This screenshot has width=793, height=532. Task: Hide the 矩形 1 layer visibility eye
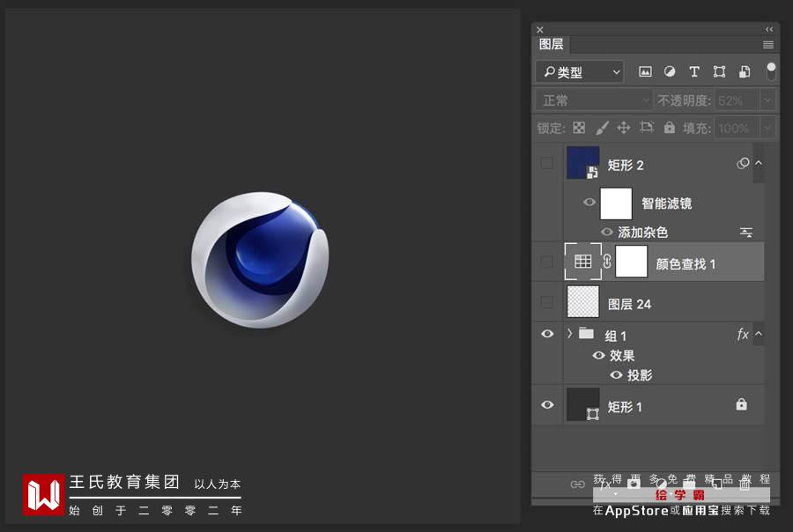(547, 404)
